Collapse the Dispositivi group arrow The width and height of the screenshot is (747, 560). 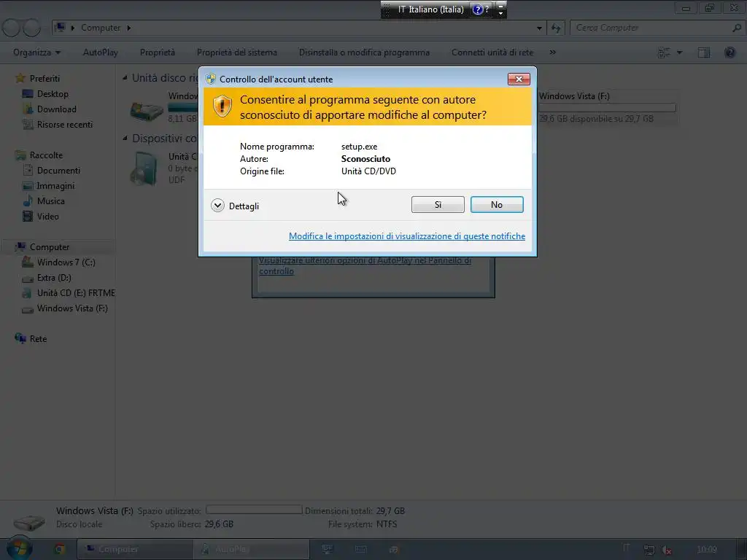click(125, 139)
